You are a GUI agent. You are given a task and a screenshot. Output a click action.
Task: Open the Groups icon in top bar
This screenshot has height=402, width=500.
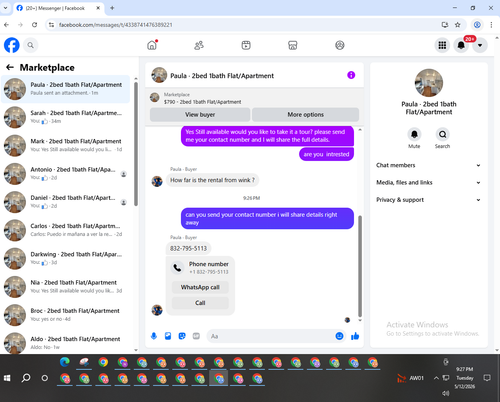pos(340,45)
